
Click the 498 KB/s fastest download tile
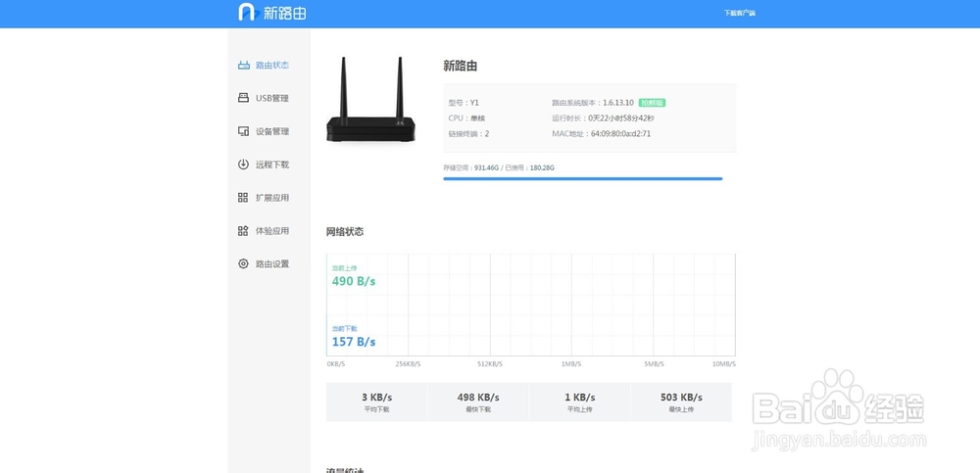tap(478, 402)
